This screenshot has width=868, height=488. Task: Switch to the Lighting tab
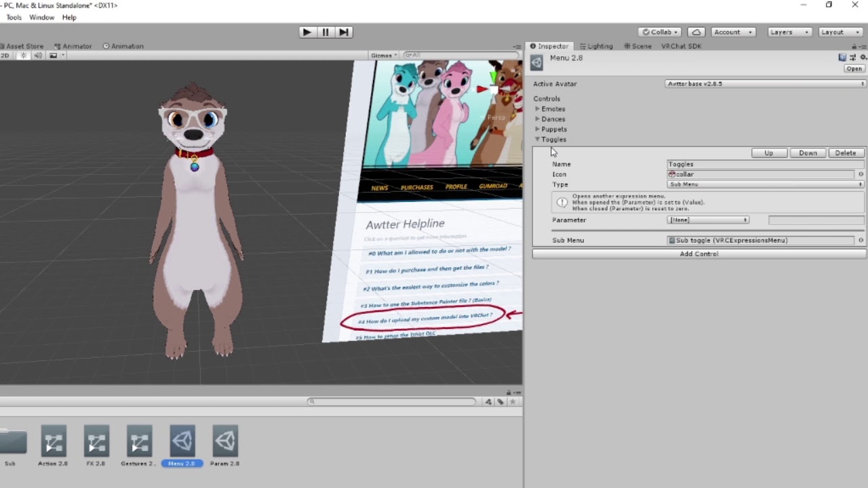[x=596, y=46]
